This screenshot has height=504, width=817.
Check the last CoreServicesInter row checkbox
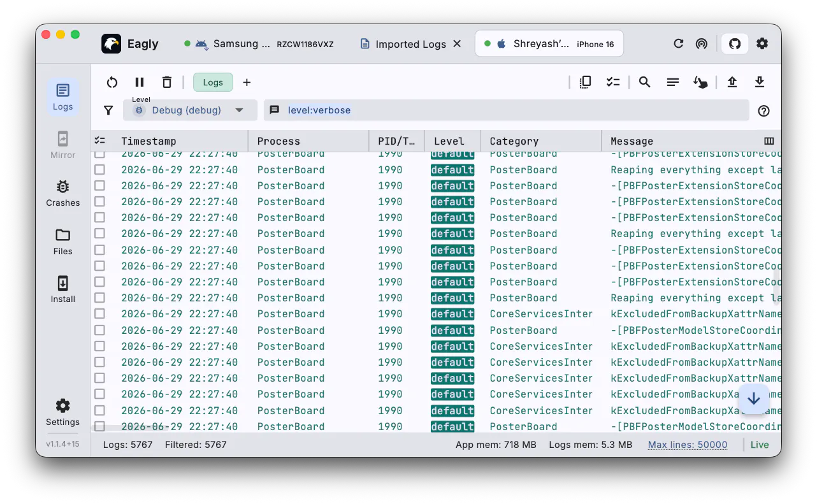99,410
